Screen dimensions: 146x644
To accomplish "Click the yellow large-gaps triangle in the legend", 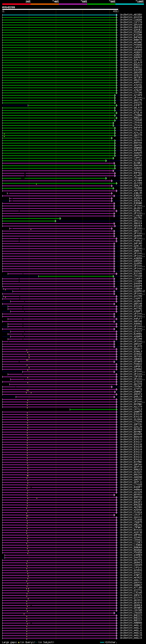I will click(x=19, y=642).
